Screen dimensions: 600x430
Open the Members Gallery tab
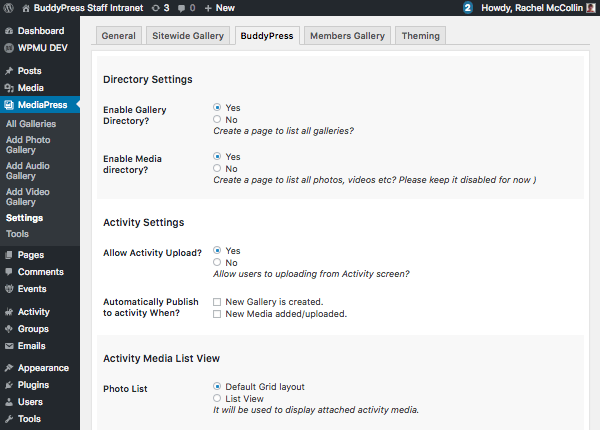tap(347, 36)
